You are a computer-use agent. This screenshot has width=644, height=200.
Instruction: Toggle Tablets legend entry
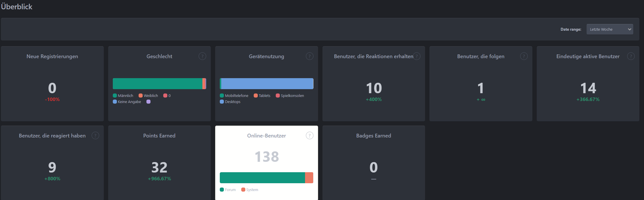click(x=262, y=96)
